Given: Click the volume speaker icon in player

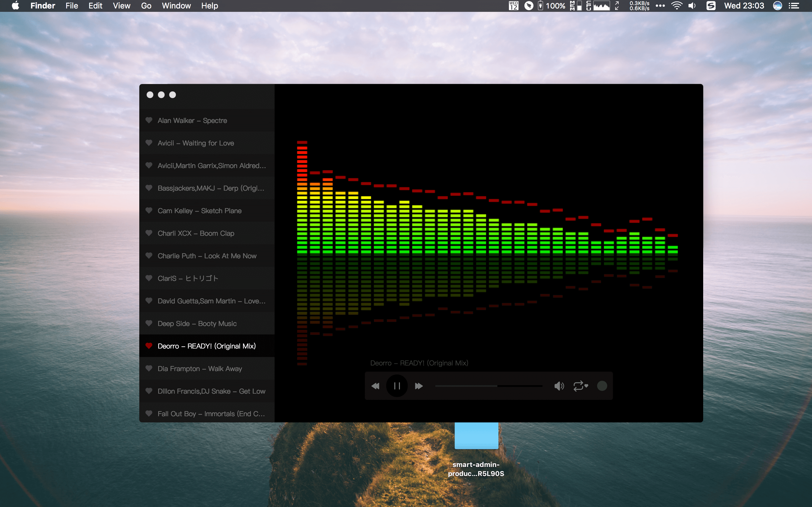Looking at the screenshot, I should click(559, 386).
